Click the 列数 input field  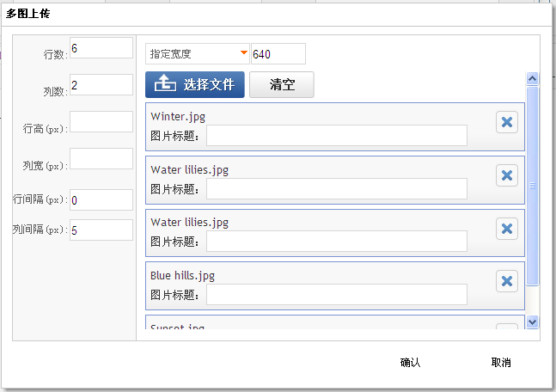click(101, 85)
